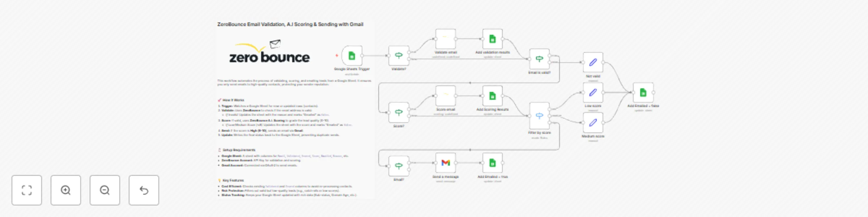This screenshot has height=217, width=868.
Task: Click the reset zoom arrow button
Action: pos(144,190)
